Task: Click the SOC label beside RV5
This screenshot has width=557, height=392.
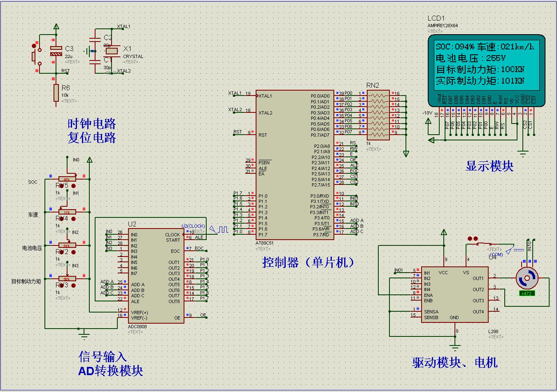Action: pyautogui.click(x=33, y=182)
